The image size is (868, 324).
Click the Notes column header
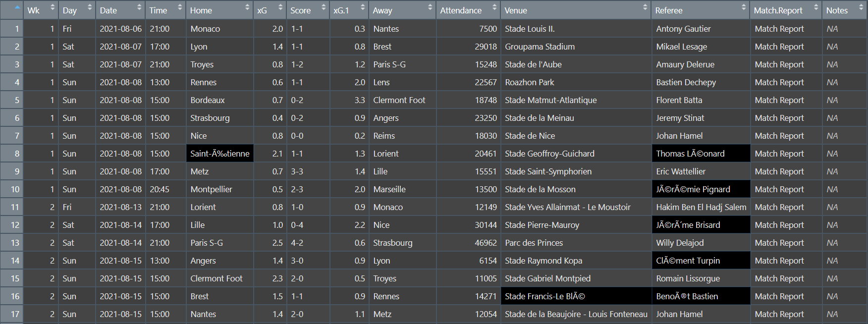click(x=837, y=10)
